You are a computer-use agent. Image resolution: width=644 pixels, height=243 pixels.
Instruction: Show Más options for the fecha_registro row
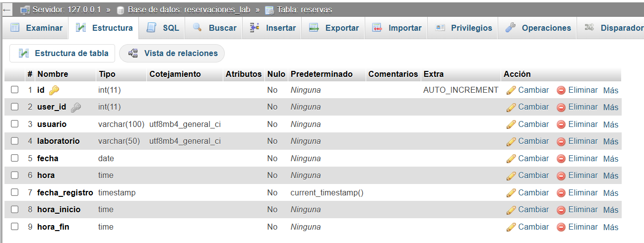tap(611, 193)
